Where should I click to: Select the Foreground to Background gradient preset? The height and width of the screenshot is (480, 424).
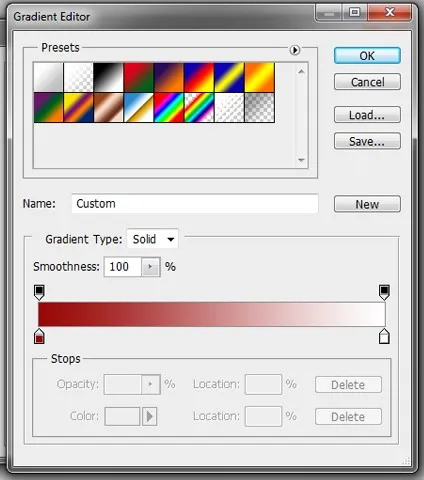48,77
